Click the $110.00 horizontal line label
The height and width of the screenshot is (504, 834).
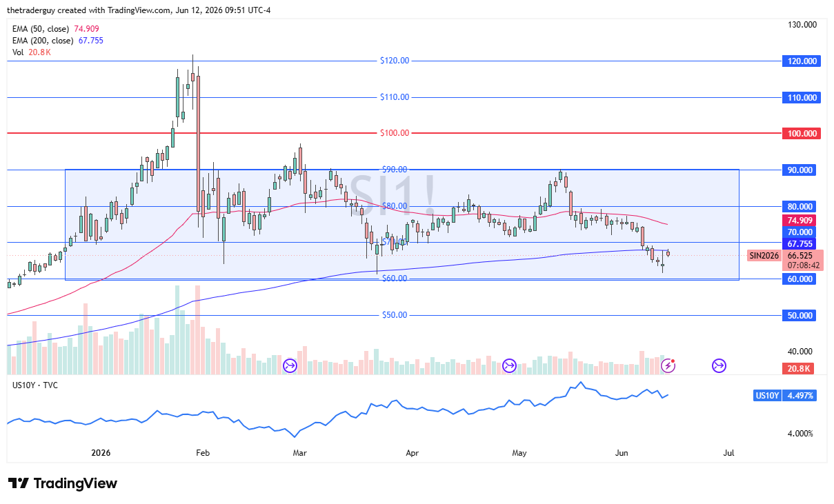pyautogui.click(x=395, y=97)
